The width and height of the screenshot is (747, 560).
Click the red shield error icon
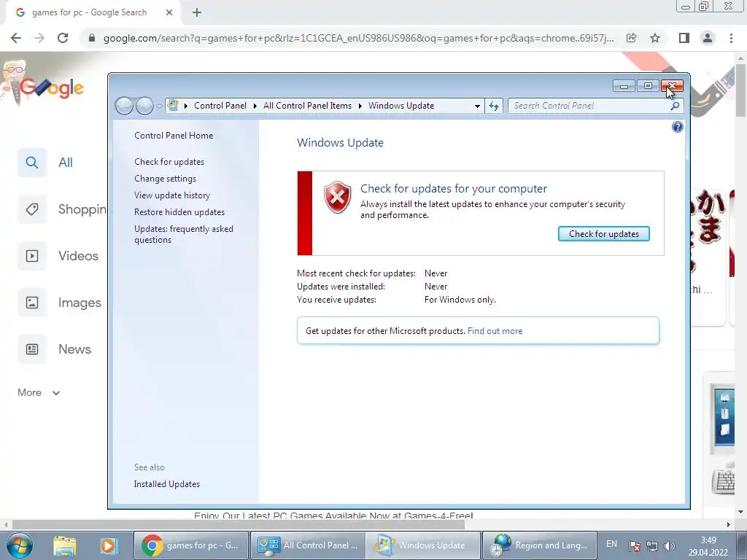click(337, 198)
